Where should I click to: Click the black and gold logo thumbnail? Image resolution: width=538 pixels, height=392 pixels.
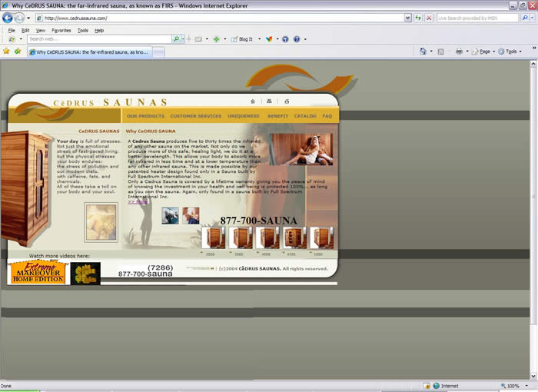85,274
